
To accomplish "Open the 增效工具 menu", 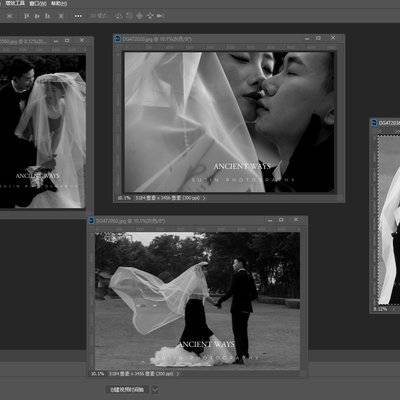I will coord(15,4).
